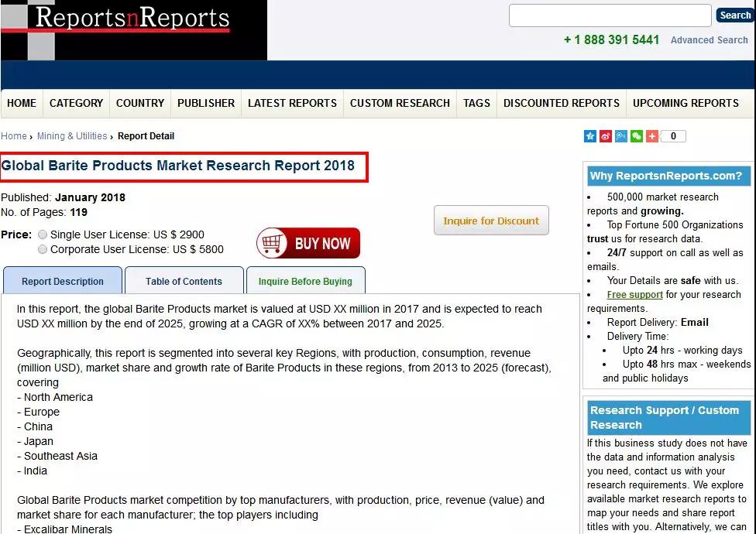Share on Sina Weibo icon

tap(606, 136)
